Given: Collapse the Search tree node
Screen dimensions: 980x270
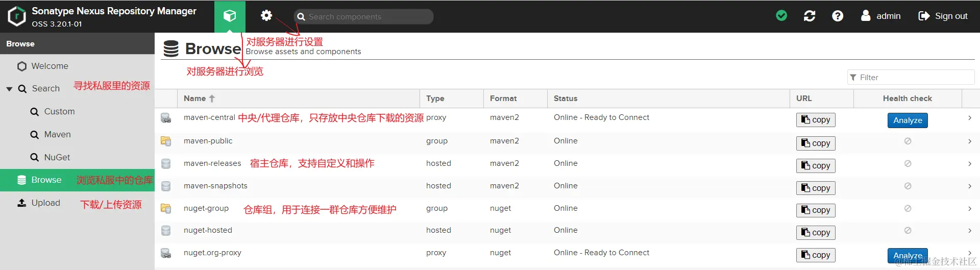Looking at the screenshot, I should (x=9, y=89).
